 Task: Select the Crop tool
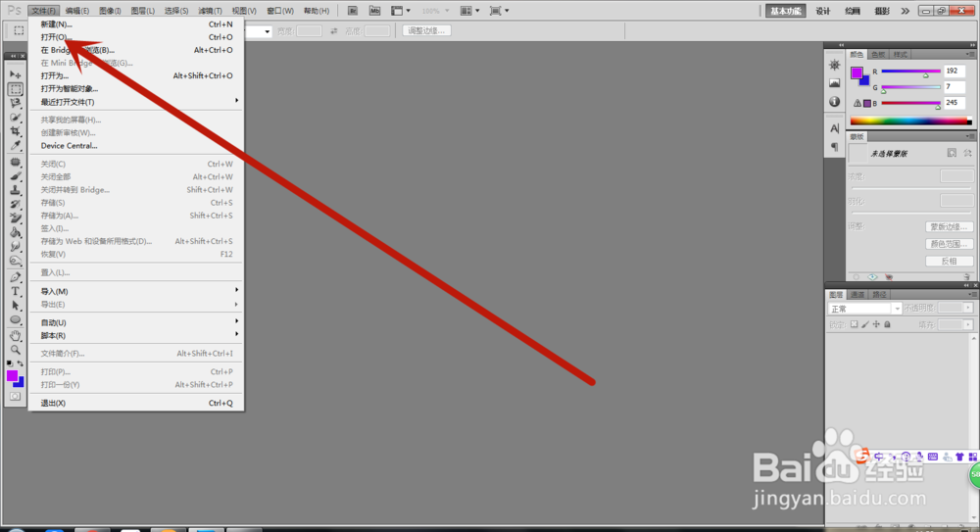(15, 131)
